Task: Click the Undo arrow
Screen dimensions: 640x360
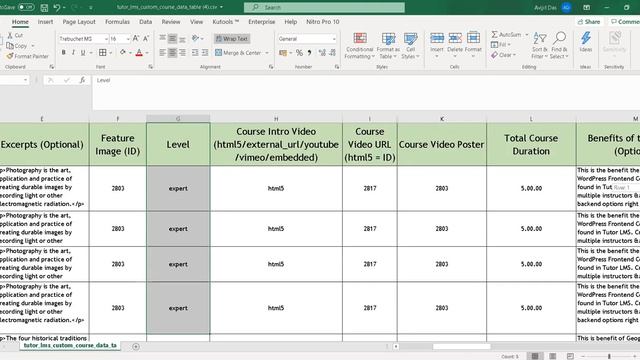Action: click(x=57, y=7)
